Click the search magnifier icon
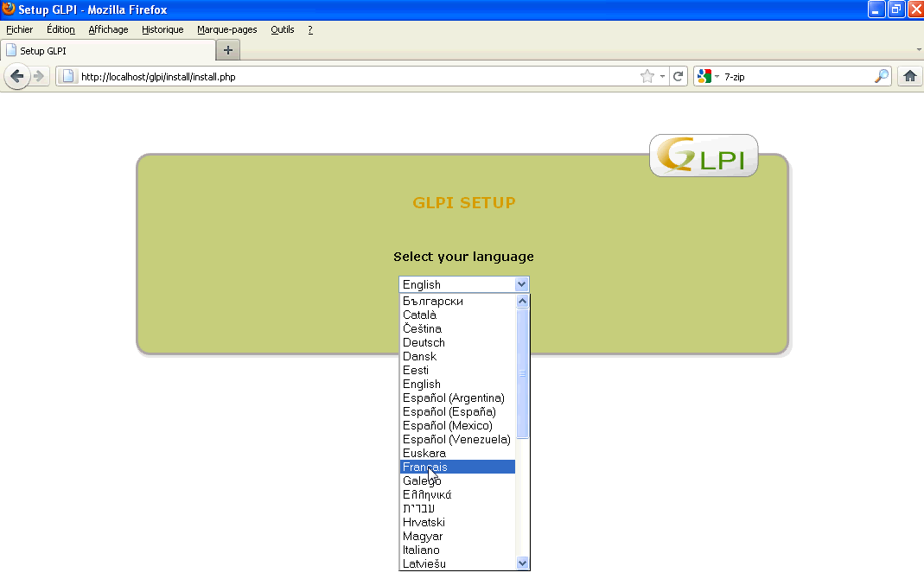The width and height of the screenshot is (924, 579). [x=881, y=77]
